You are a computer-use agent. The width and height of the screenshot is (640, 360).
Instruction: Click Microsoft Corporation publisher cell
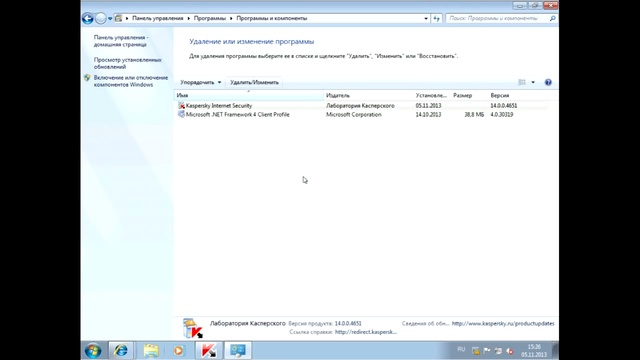tap(353, 115)
